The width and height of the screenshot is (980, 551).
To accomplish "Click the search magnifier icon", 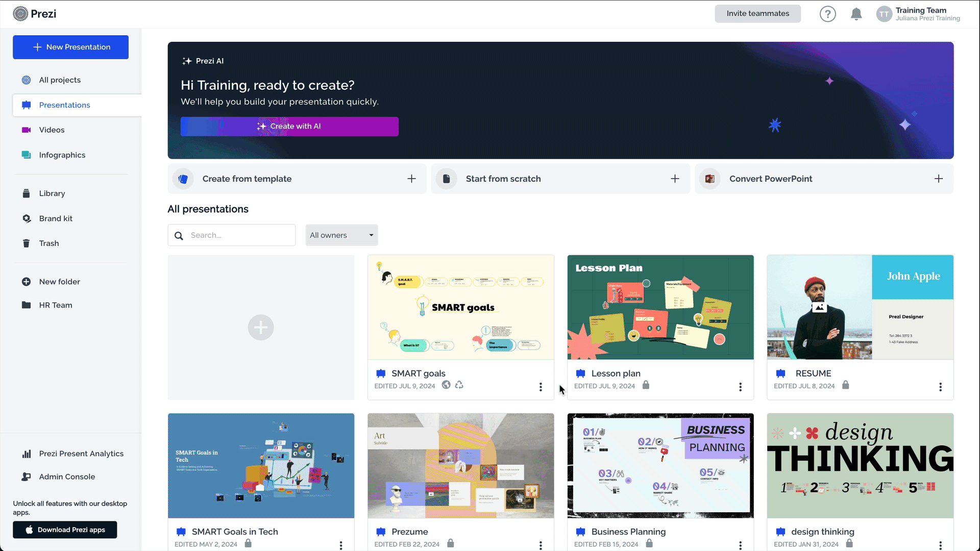I will 179,236.
